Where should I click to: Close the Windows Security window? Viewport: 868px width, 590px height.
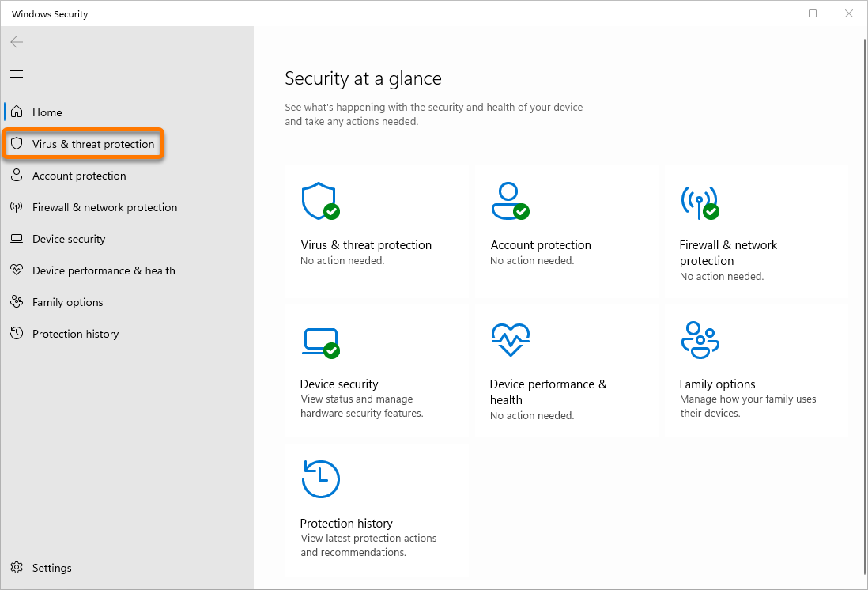[848, 13]
